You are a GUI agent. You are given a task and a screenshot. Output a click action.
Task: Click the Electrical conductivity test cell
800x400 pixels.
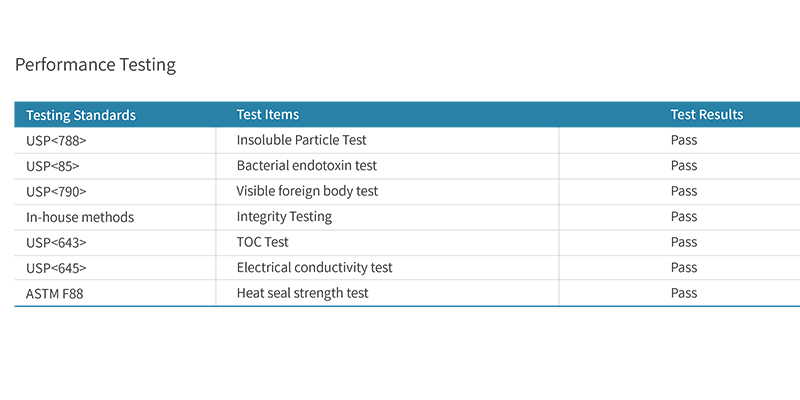[x=314, y=267]
